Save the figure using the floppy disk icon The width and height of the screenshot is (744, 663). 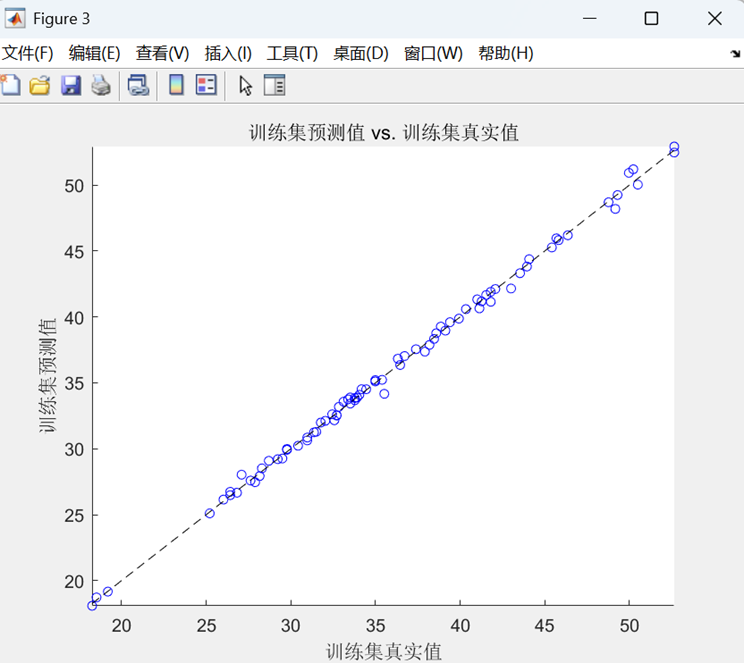71,85
